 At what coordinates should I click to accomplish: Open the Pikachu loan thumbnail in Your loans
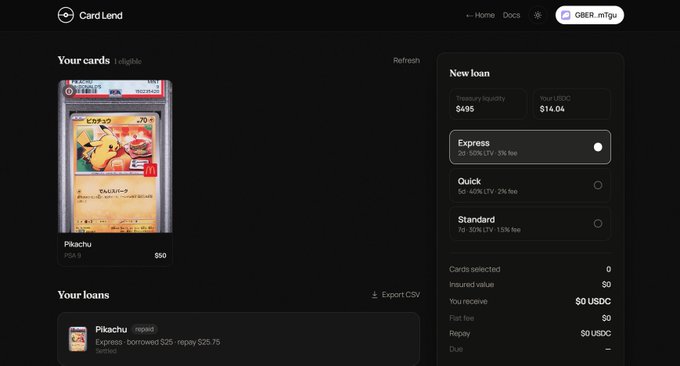(78, 339)
